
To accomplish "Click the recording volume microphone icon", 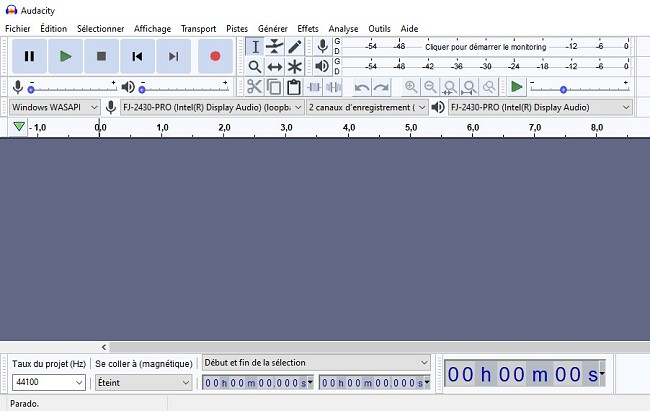I will coord(17,87).
